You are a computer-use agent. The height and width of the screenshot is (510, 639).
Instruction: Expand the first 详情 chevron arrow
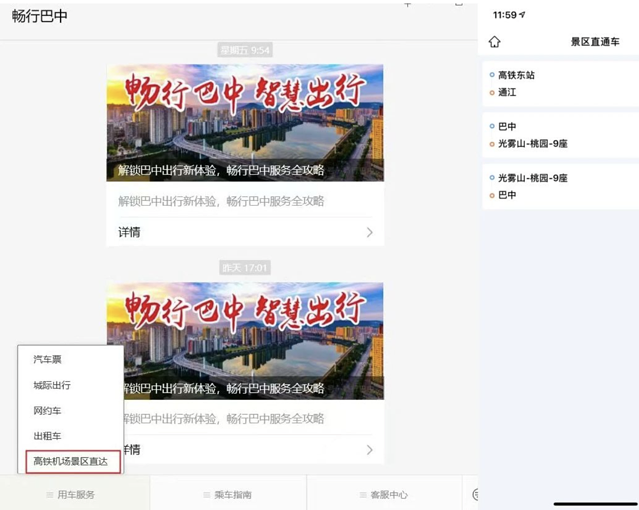369,232
